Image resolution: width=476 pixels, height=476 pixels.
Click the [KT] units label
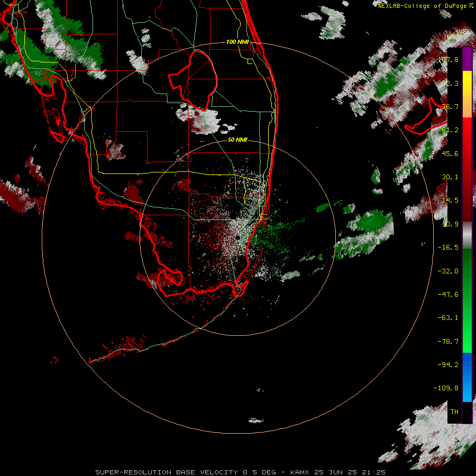[452, 36]
